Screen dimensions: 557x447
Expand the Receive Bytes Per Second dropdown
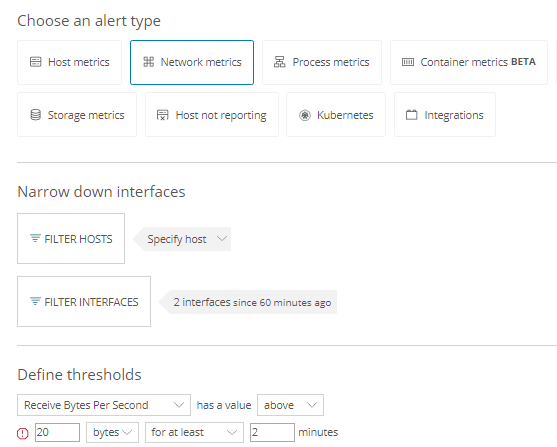pyautogui.click(x=104, y=405)
